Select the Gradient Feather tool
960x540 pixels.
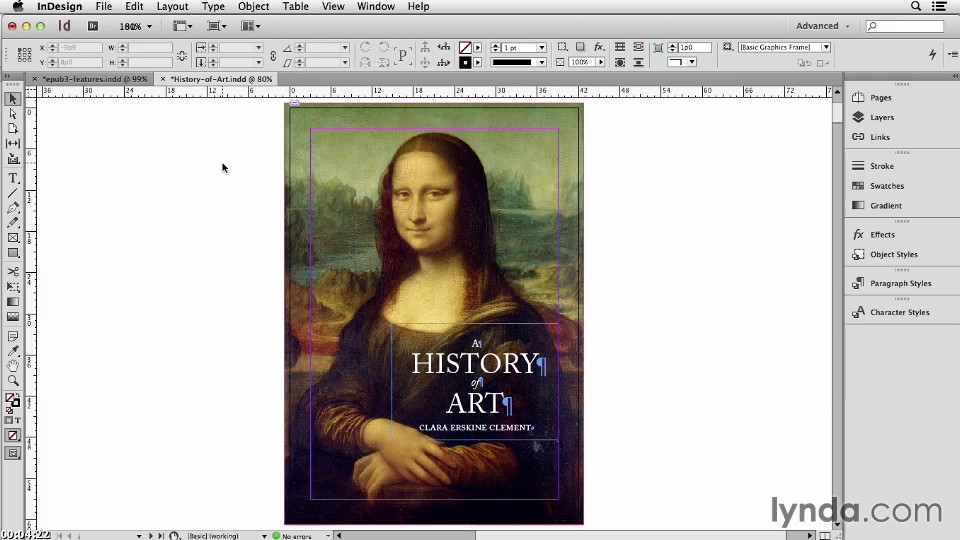coord(13,317)
